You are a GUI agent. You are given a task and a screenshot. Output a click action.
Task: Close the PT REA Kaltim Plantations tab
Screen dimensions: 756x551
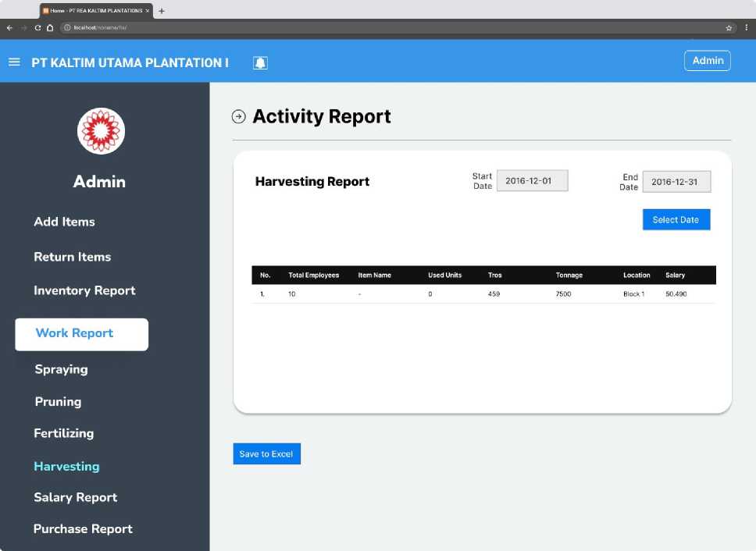[x=148, y=11]
